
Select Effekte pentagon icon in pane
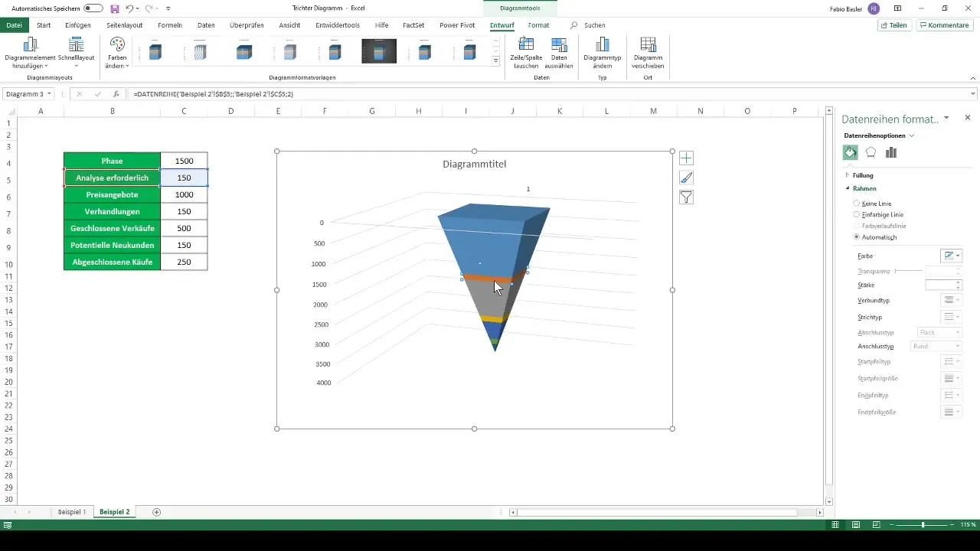(x=871, y=152)
